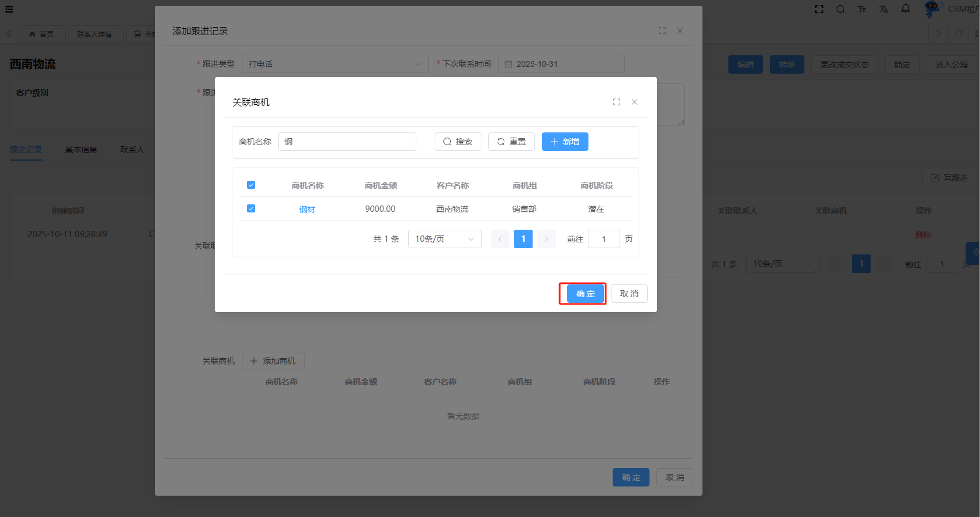Viewport: 980px width, 517px height.
Task: Open the 钢材 opportunity link
Action: (x=307, y=210)
